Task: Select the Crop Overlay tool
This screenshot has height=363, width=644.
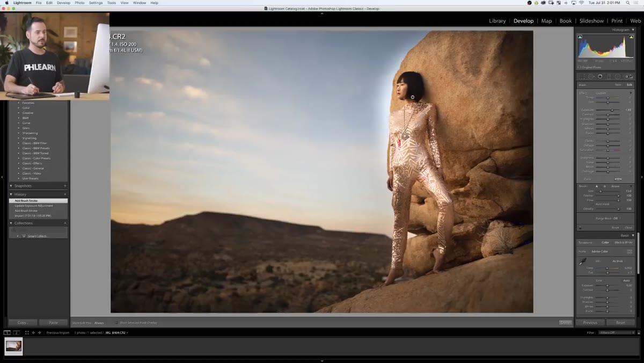Action: tap(582, 77)
